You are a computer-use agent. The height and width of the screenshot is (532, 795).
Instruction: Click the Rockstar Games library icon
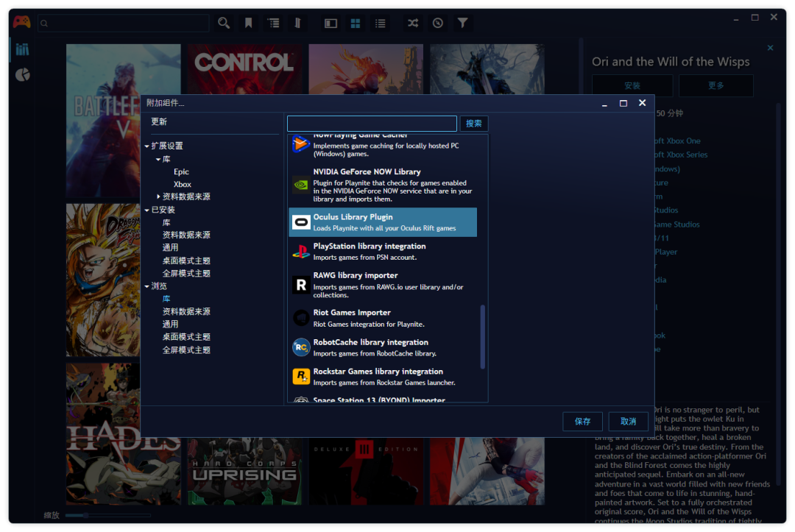[300, 377]
